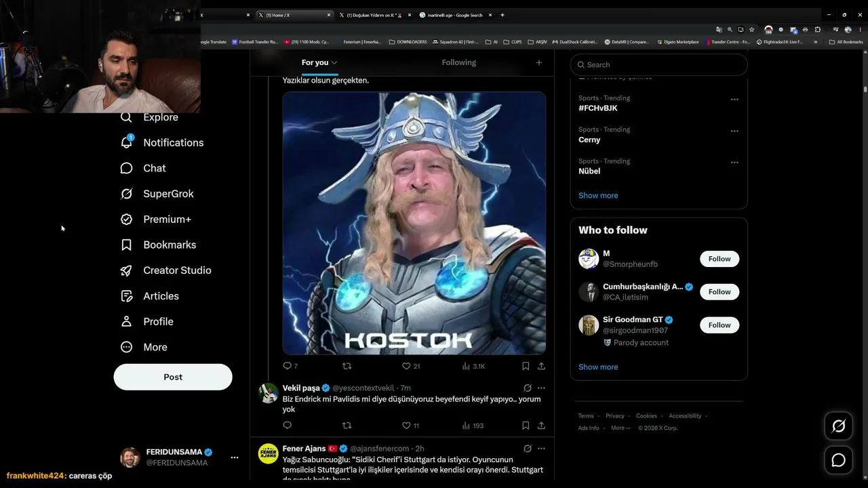This screenshot has width=868, height=488.
Task: Open FERIDUNSAMA account menu
Action: tap(235, 457)
